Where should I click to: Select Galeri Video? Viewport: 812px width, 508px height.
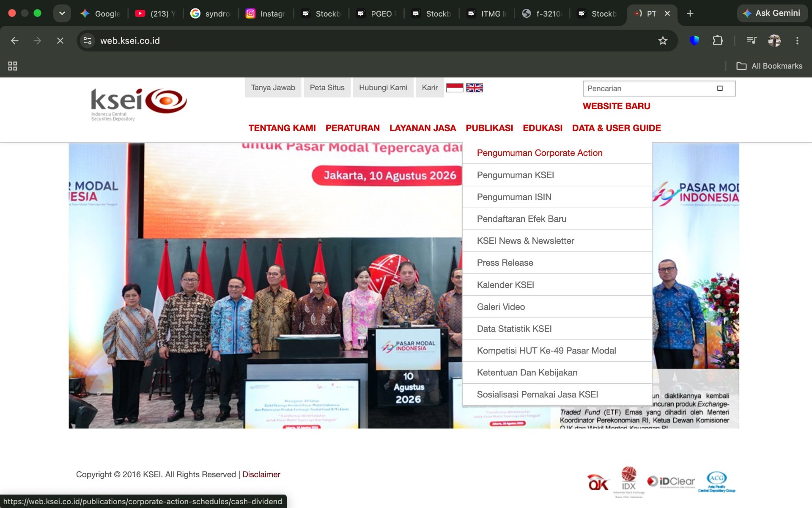(x=557, y=307)
